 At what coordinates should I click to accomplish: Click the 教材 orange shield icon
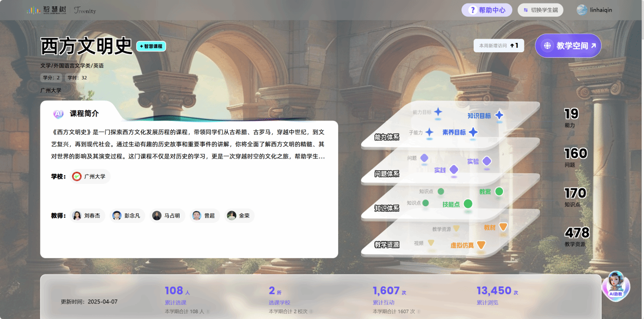tap(503, 227)
